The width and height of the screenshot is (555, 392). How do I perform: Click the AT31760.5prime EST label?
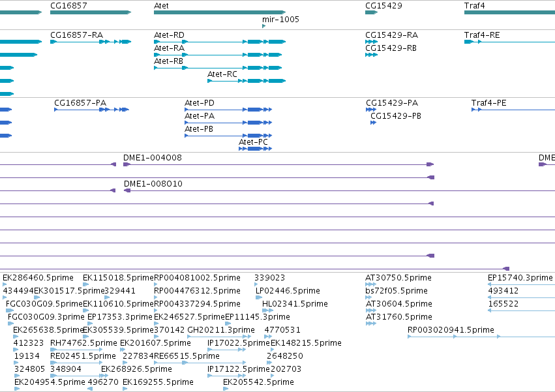(x=399, y=317)
